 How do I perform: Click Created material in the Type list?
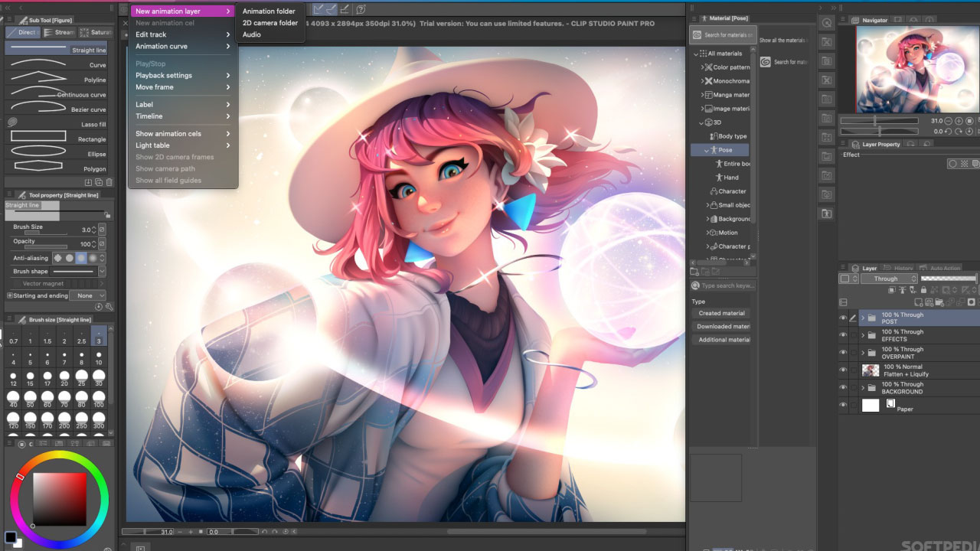[x=720, y=313]
